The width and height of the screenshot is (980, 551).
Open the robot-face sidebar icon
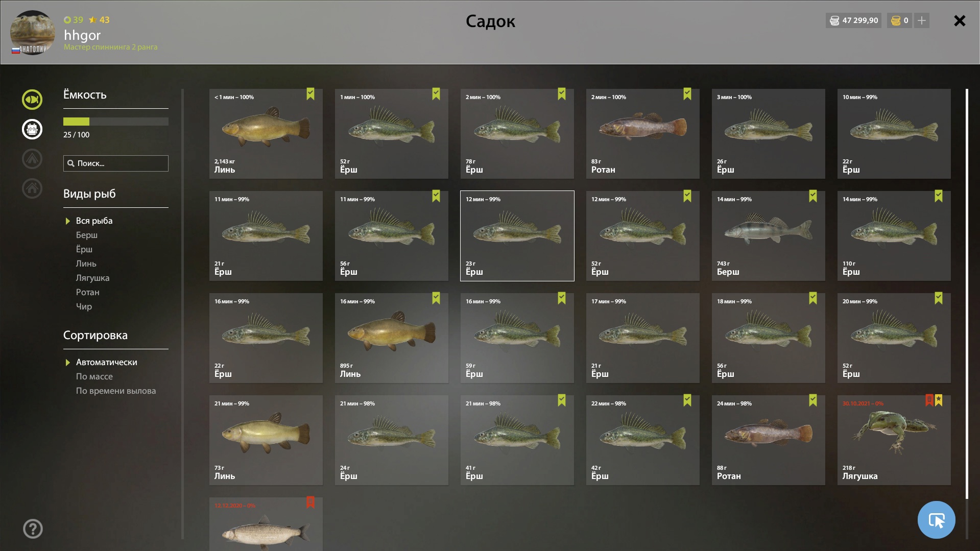tap(32, 129)
